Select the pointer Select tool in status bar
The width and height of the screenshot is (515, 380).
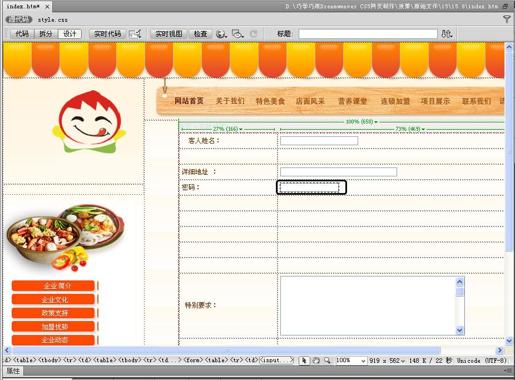click(x=304, y=360)
